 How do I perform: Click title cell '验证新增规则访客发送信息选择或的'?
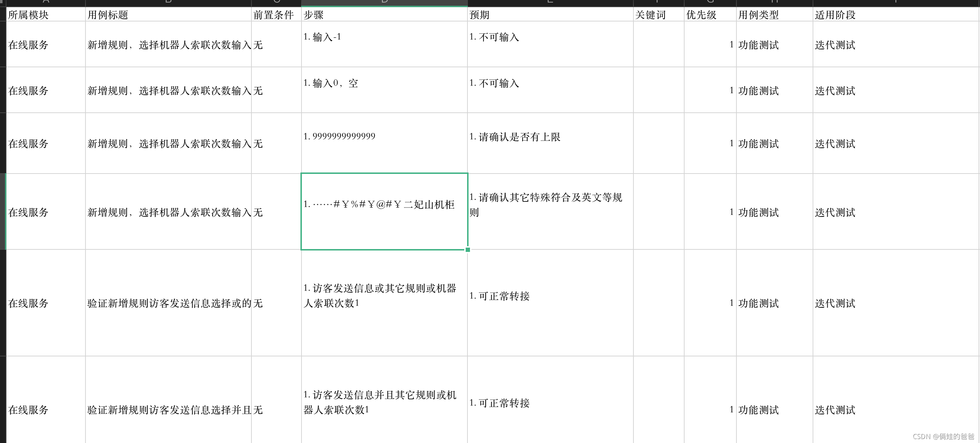[x=168, y=303]
